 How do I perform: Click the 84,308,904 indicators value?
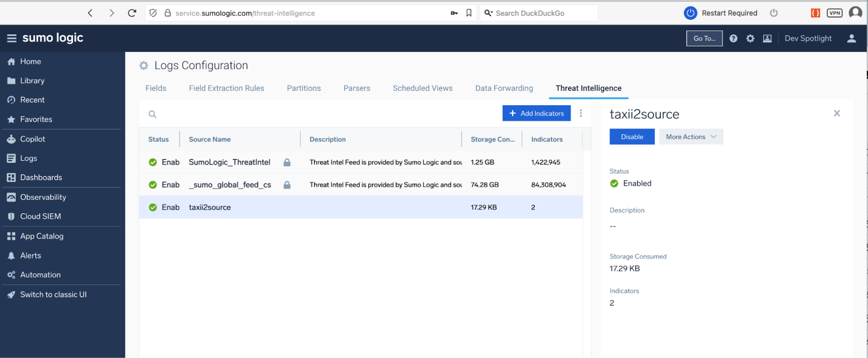click(x=548, y=185)
